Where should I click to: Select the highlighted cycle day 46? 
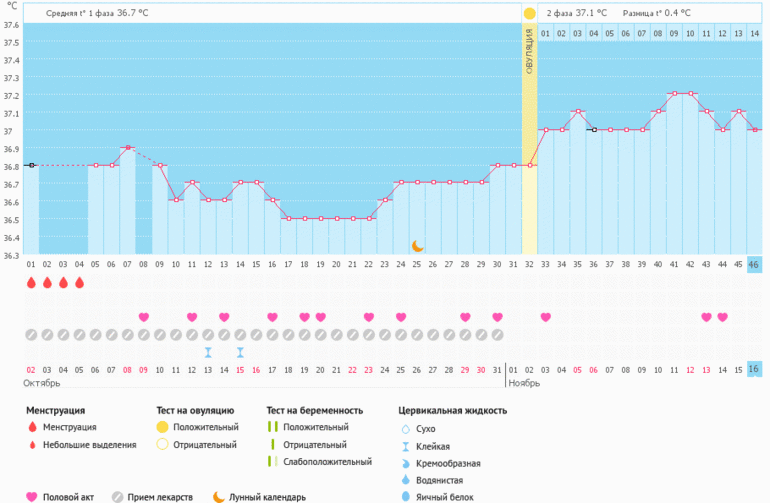click(x=754, y=264)
